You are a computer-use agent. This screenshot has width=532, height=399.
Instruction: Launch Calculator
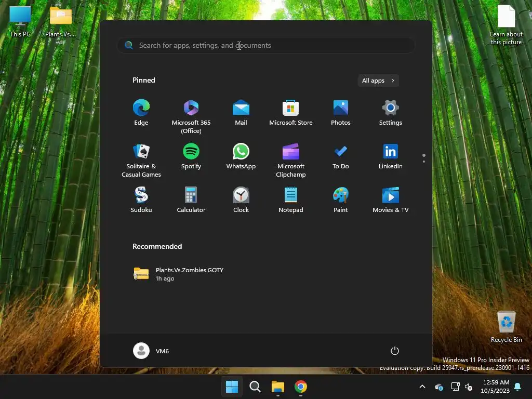tap(191, 200)
